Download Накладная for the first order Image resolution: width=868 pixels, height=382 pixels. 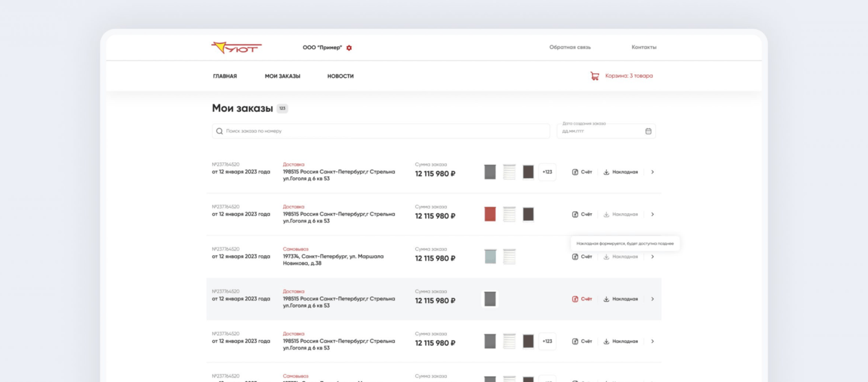pos(621,172)
